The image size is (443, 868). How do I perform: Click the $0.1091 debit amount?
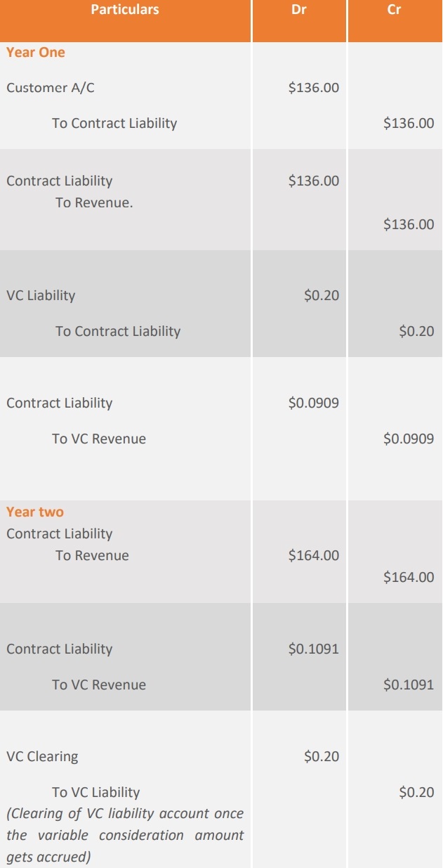(313, 649)
